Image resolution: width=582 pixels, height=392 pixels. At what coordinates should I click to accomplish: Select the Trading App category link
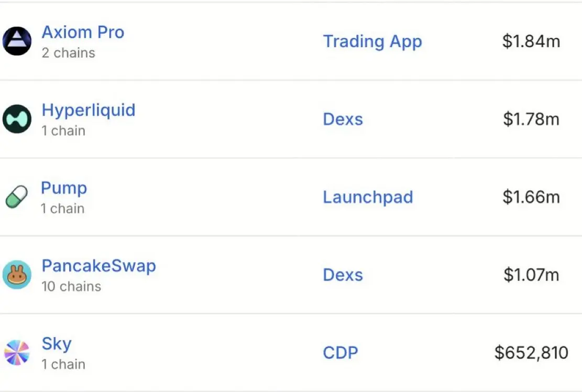[x=372, y=41]
